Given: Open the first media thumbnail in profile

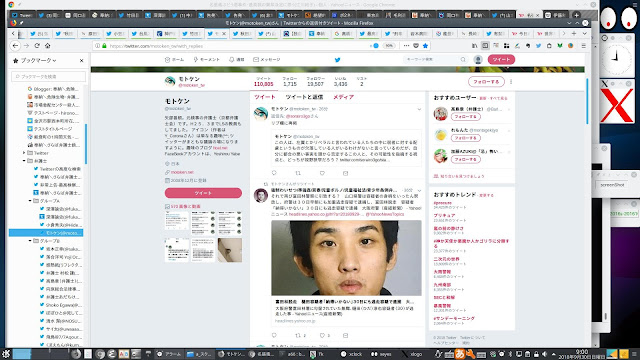Looking at the screenshot, I should [x=177, y=223].
